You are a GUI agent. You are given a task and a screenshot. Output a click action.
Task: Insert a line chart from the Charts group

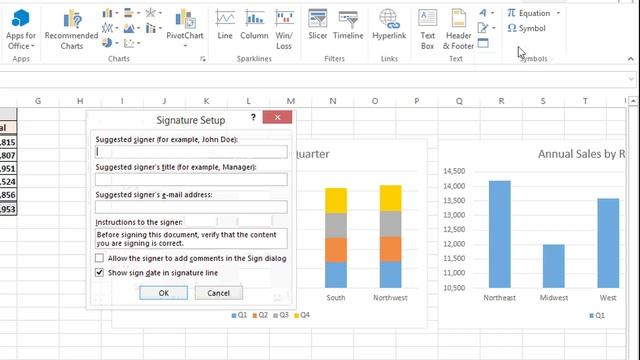click(x=110, y=28)
